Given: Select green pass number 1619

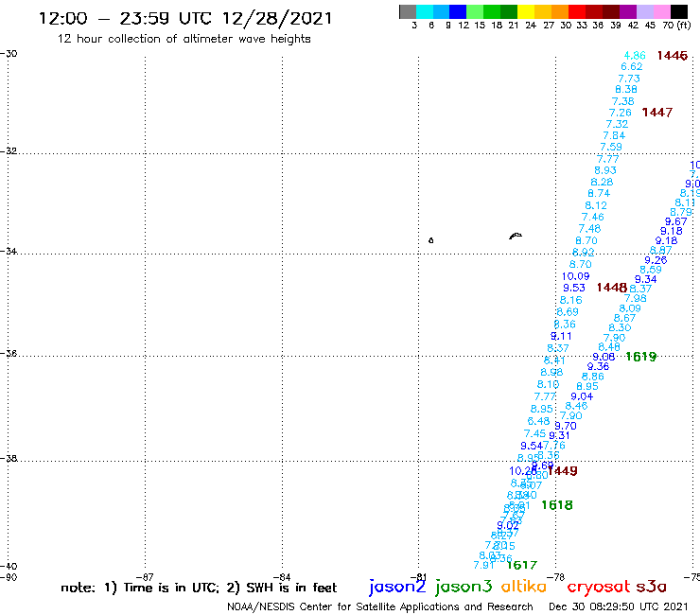Looking at the screenshot, I should tap(641, 357).
